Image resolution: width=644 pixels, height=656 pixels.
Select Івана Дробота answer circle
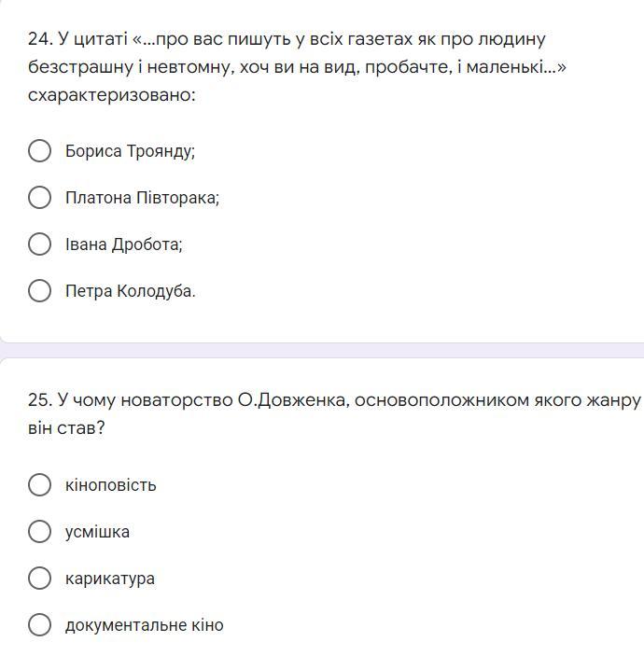pos(39,244)
